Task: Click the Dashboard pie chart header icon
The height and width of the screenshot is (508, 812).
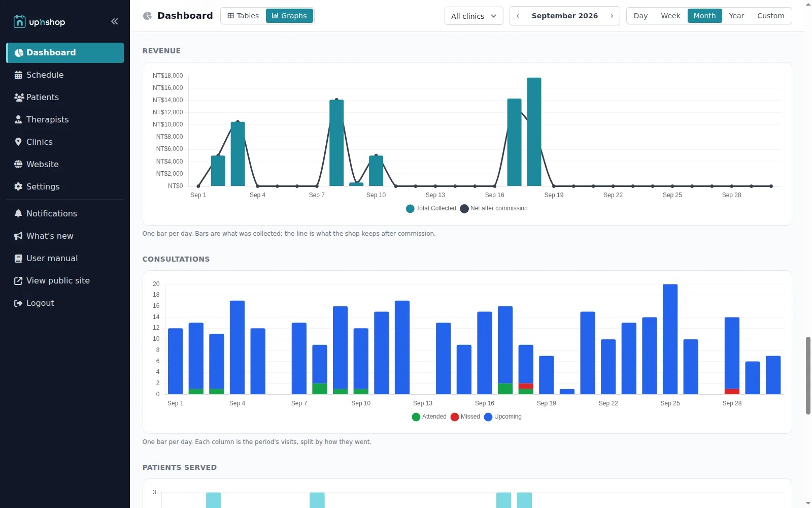Action: (148, 16)
